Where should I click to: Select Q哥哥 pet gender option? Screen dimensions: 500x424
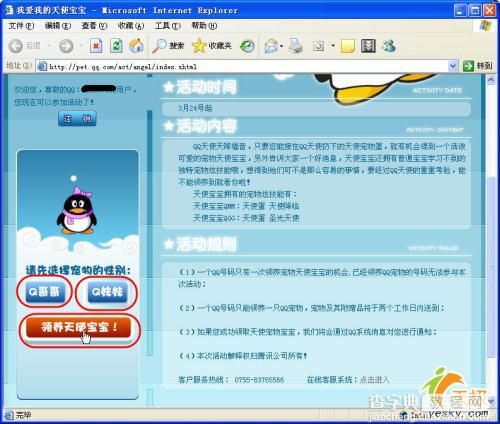tap(44, 292)
